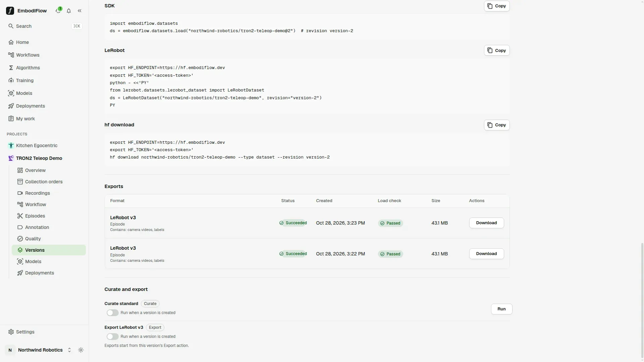Copy the SDK code snippet
644x362 pixels.
tap(496, 6)
